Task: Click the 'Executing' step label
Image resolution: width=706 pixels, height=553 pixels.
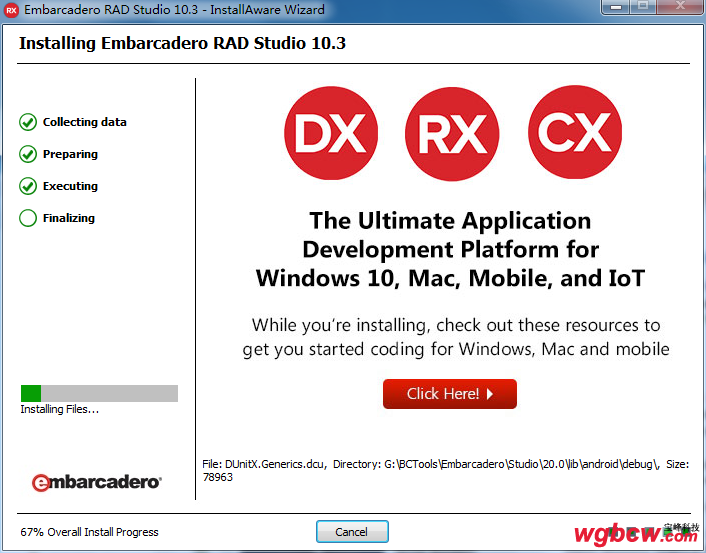Action: pyautogui.click(x=70, y=186)
